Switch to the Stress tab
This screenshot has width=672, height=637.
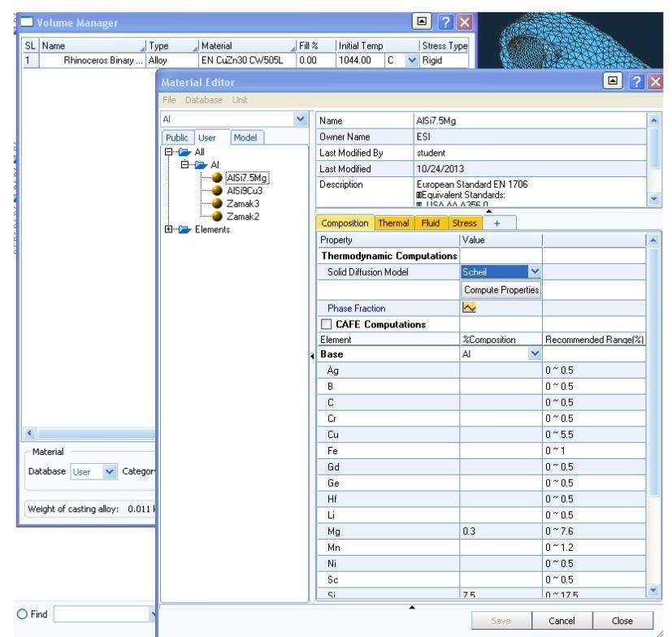[x=465, y=223]
